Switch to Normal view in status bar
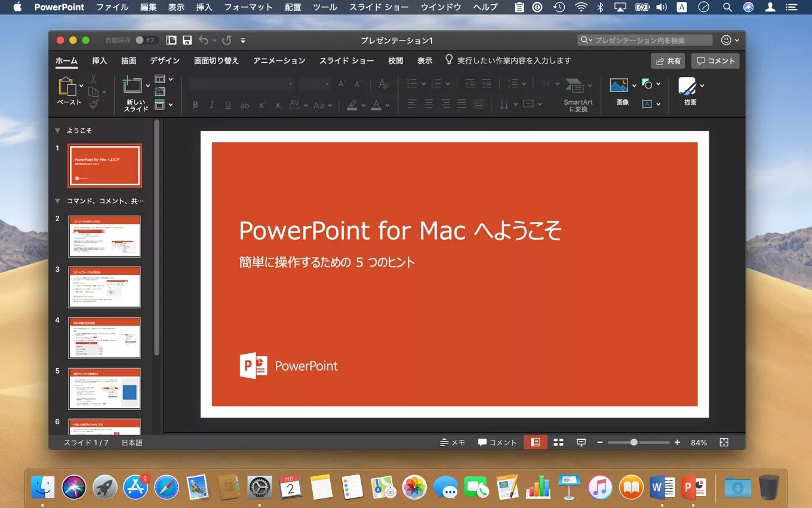 tap(536, 442)
